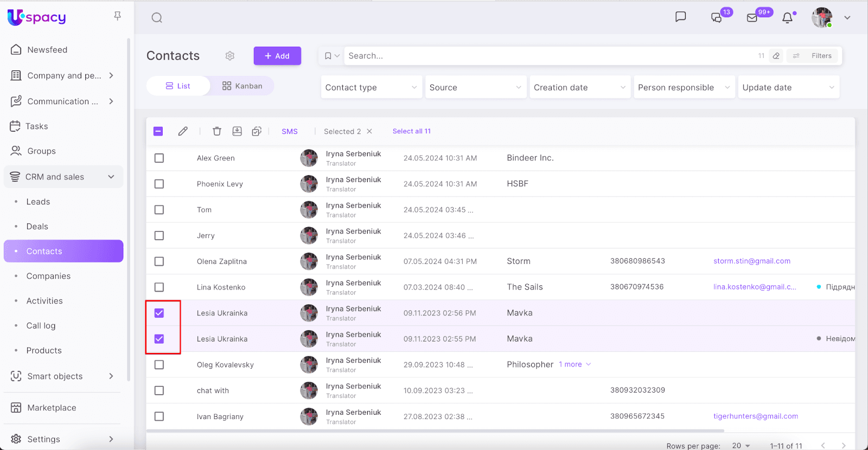Click the pin sidebar icon
868x450 pixels.
click(x=117, y=16)
